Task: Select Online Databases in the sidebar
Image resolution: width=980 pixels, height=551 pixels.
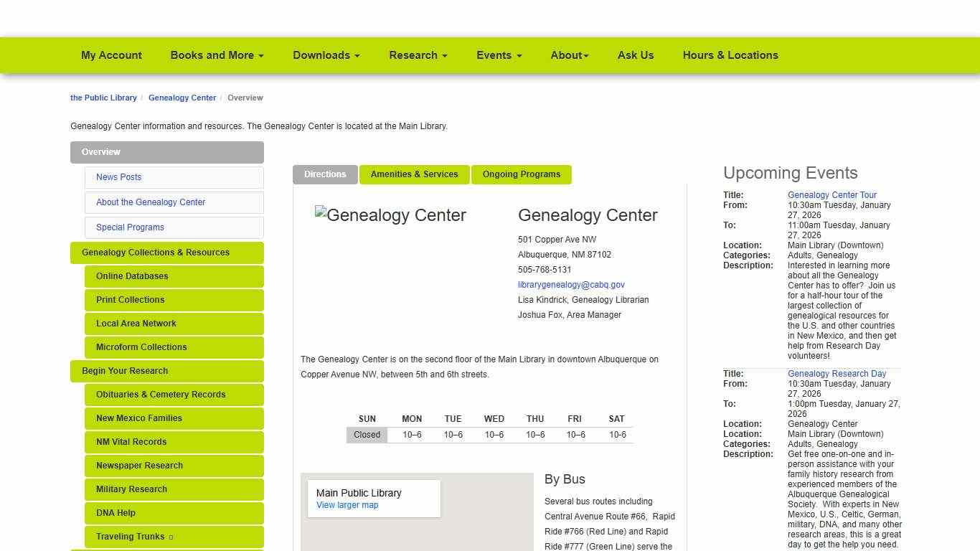Action: point(132,276)
